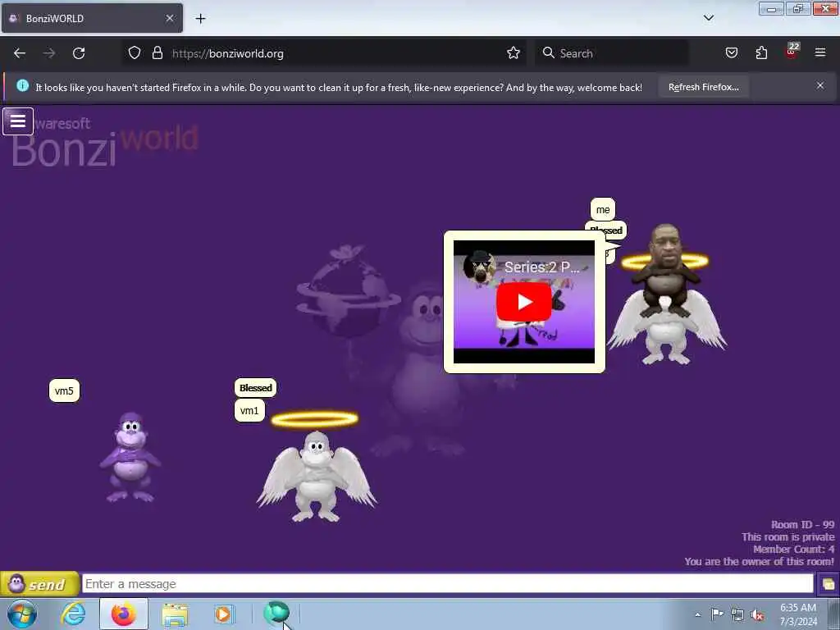Open a new tab with the plus icon

(x=200, y=19)
